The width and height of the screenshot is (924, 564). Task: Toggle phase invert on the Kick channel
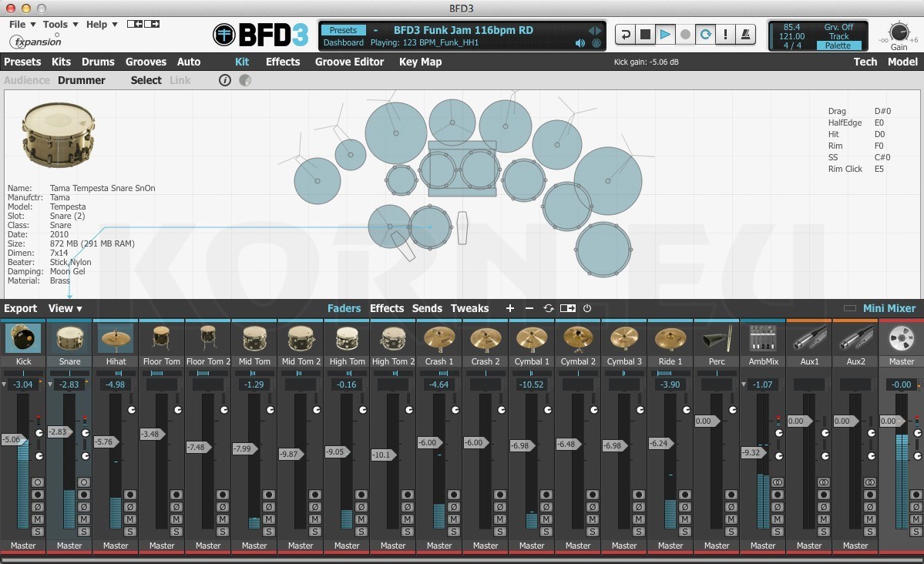37,506
